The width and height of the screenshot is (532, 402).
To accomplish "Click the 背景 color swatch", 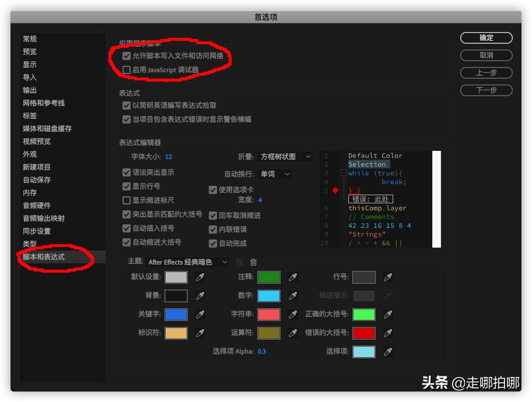I will pos(176,295).
